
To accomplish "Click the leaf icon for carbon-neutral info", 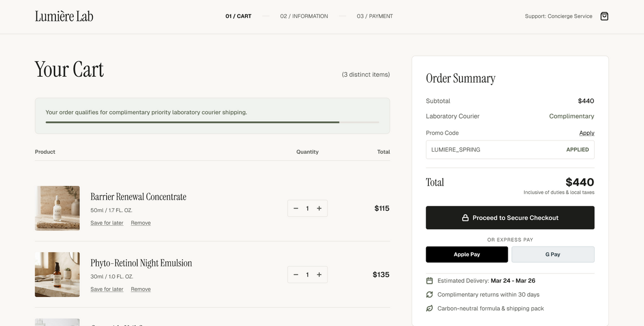I will click(429, 308).
